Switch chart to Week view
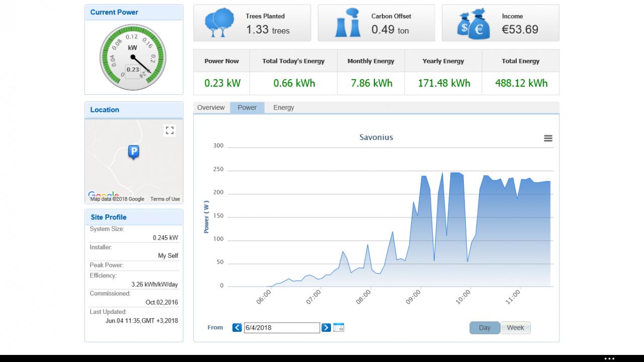The width and height of the screenshot is (644, 362). coord(515,328)
